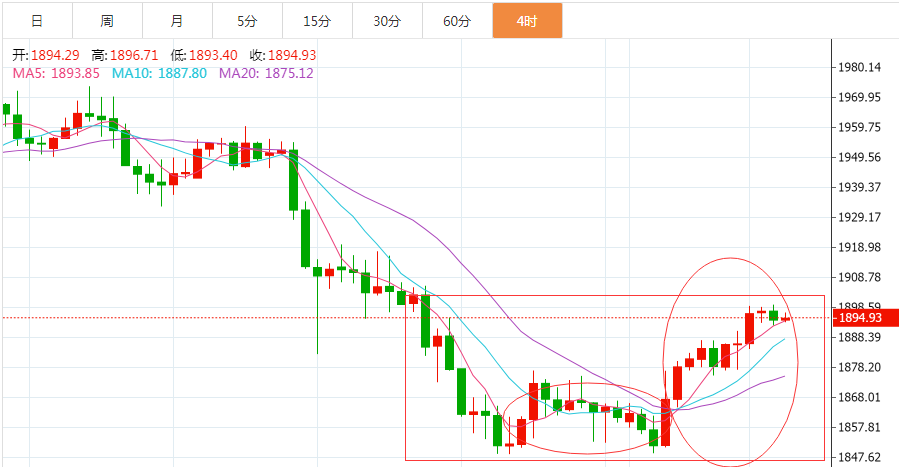Click the MA10 value 1887.80
899x467 pixels.
click(182, 73)
